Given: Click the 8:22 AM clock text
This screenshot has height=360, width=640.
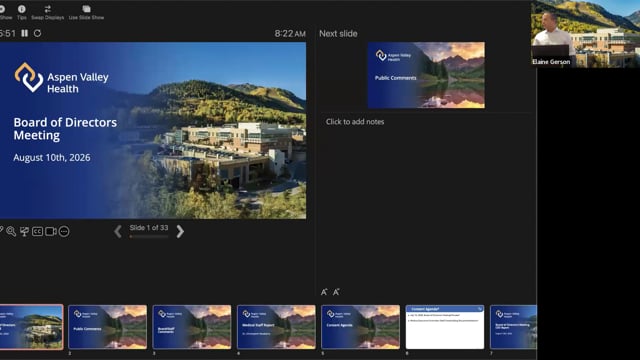Looking at the screenshot, I should point(290,33).
